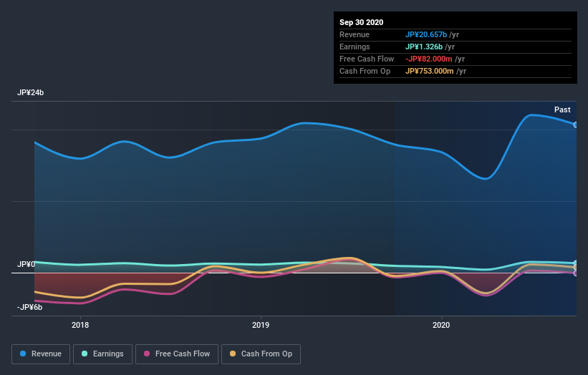Toggle the Cash From Op legend button
588x375 pixels.
coord(261,354)
